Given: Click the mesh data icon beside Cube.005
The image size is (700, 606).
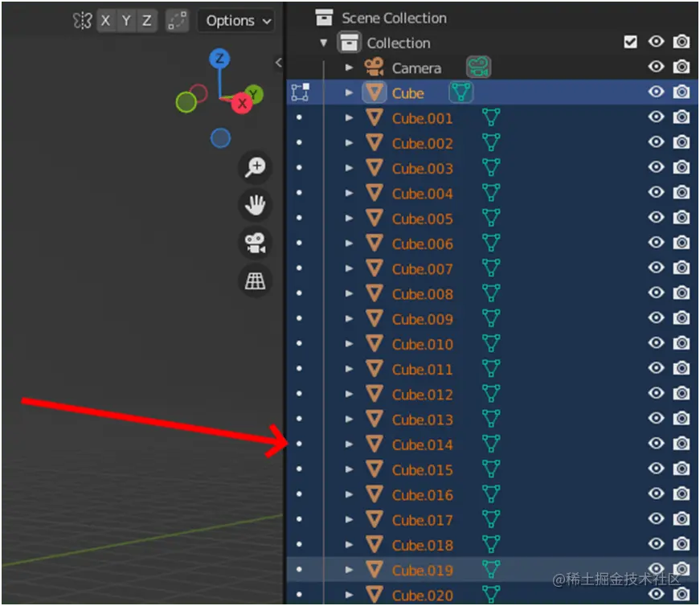Looking at the screenshot, I should (491, 218).
